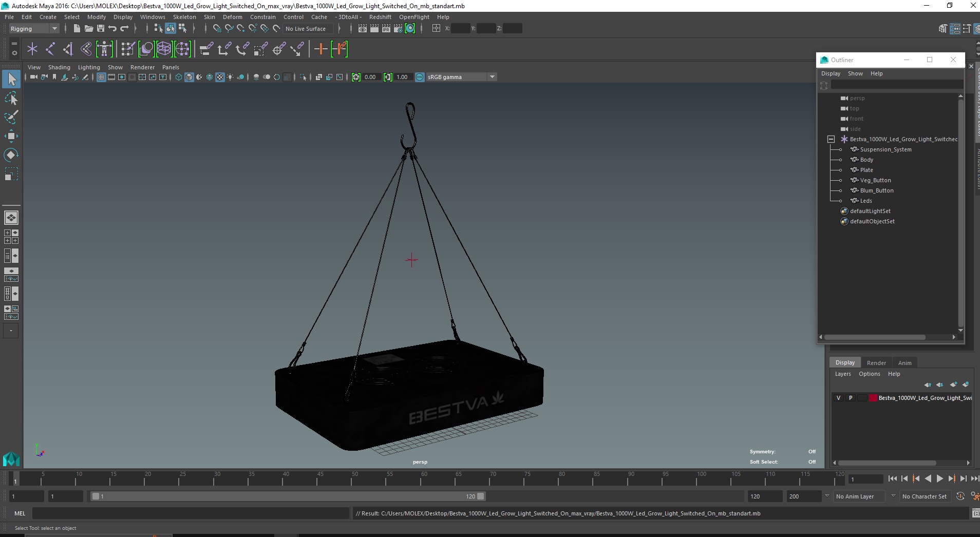This screenshot has width=980, height=537.
Task: Open the Deform menu
Action: tap(232, 17)
